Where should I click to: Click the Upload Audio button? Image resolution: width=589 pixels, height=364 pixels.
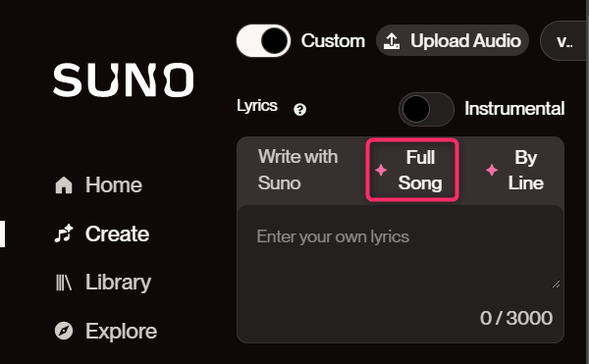coord(453,40)
